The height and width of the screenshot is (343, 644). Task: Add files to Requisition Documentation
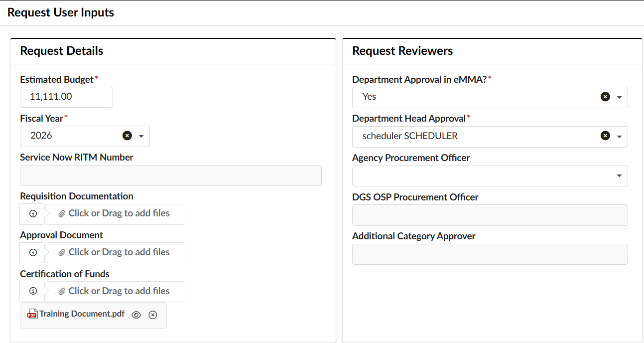click(115, 213)
